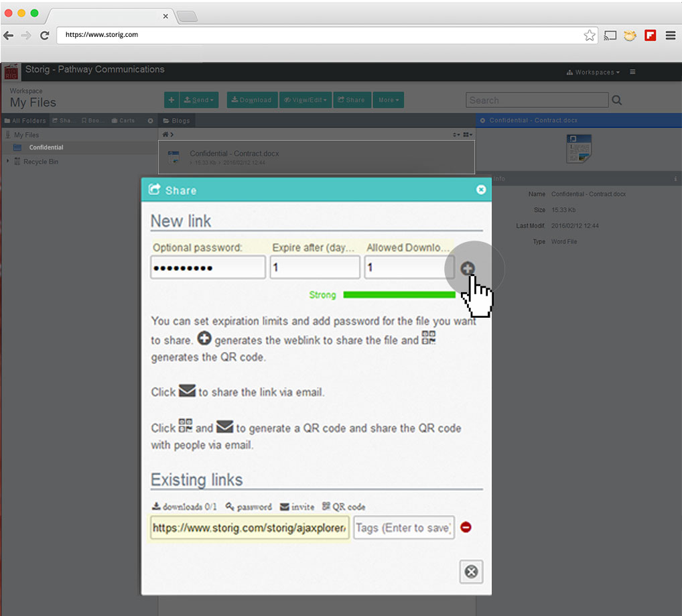Click the password option under Existing links
The height and width of the screenshot is (616, 682).
tap(249, 506)
